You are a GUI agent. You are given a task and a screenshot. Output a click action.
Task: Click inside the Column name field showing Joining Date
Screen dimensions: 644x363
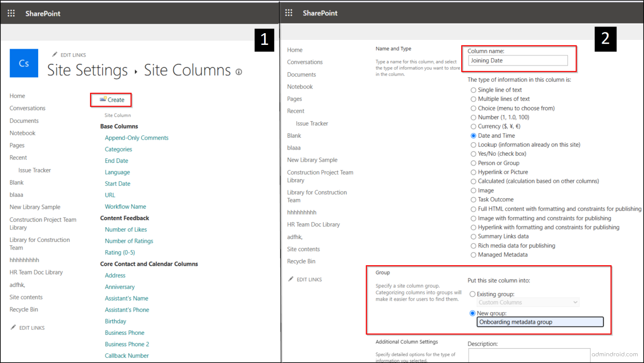tap(517, 60)
